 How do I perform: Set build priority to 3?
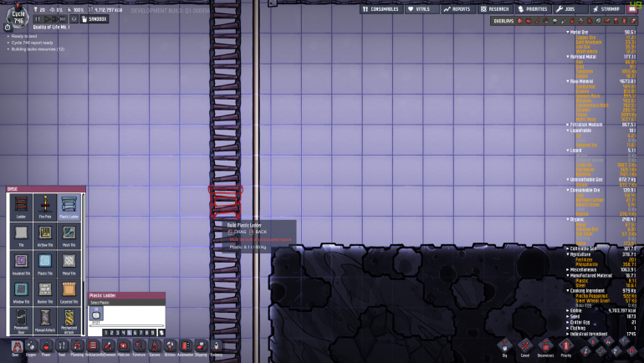[117, 333]
